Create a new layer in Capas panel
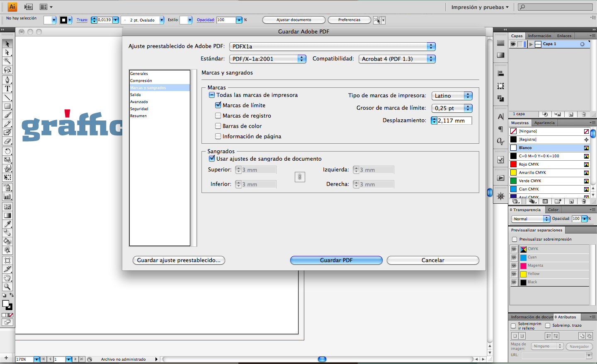 571,114
